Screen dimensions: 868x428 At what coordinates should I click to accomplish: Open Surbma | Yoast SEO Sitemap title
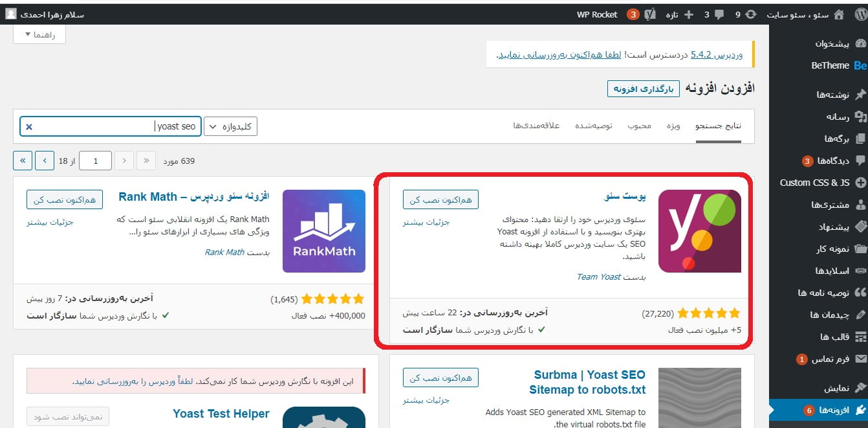click(587, 382)
